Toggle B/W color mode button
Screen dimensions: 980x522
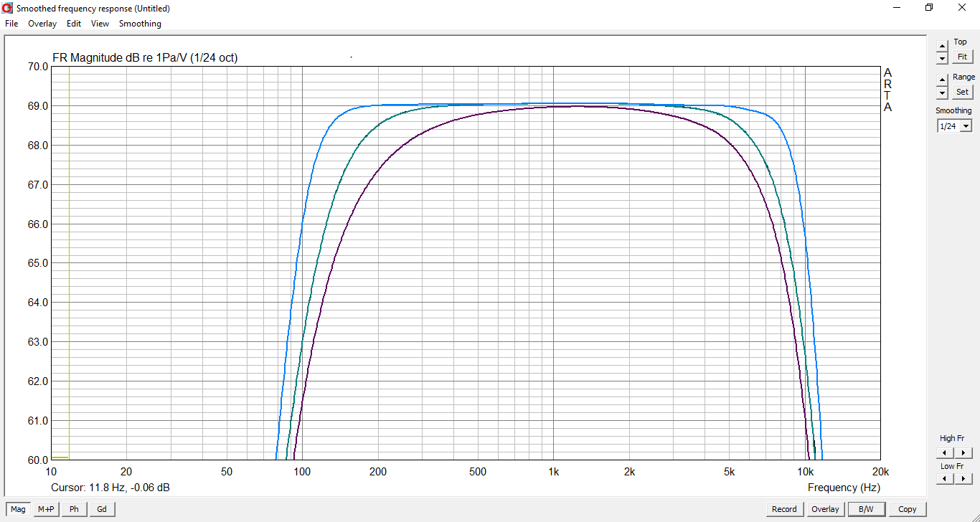point(866,509)
